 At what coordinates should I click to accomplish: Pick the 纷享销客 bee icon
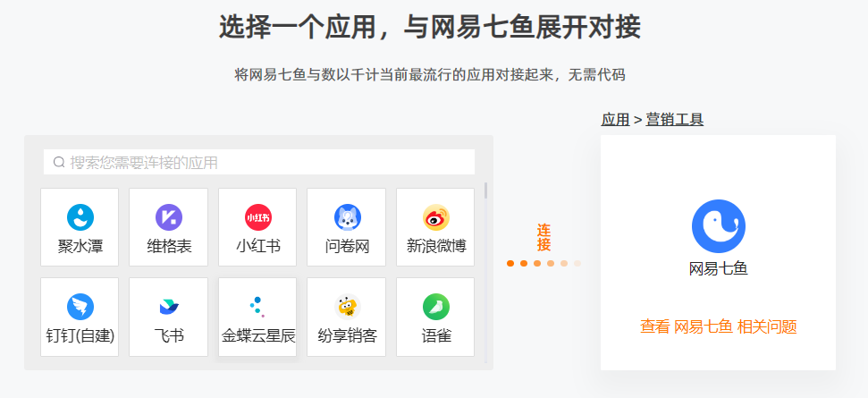click(x=347, y=307)
